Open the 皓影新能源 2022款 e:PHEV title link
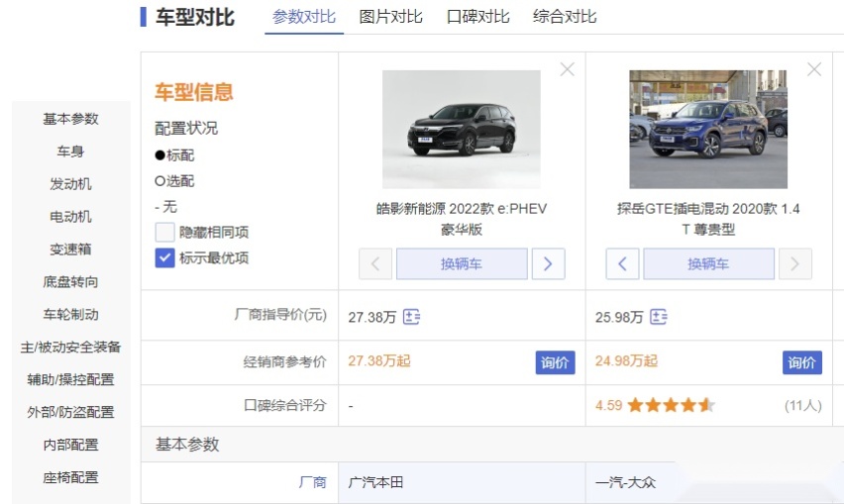844x504 pixels. [x=462, y=219]
